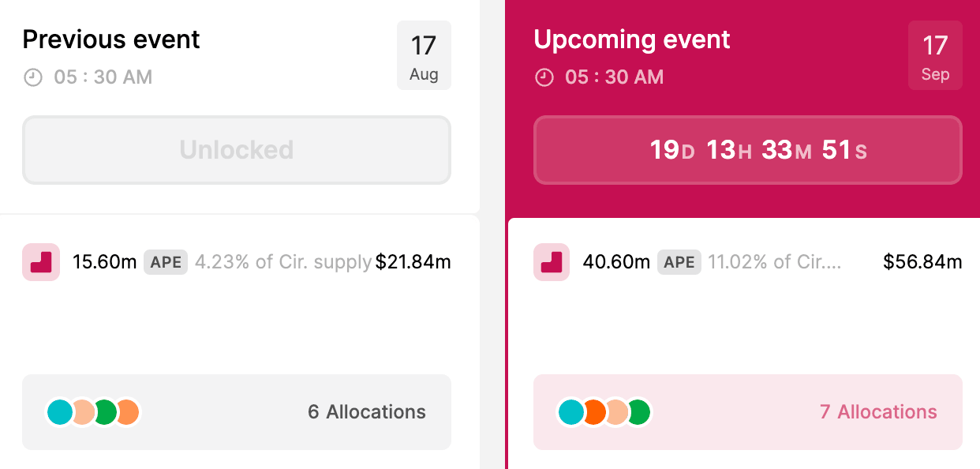The height and width of the screenshot is (469, 980).
Task: Open the 7 Allocations breakdown
Action: [877, 411]
